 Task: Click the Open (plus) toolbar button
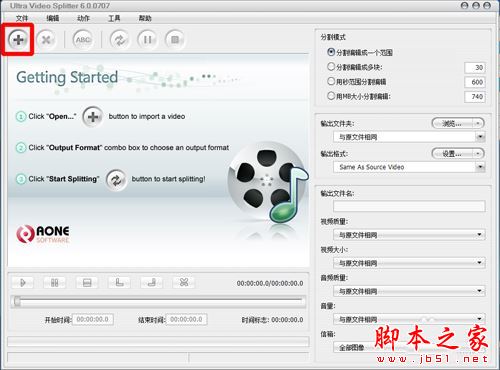coord(18,40)
